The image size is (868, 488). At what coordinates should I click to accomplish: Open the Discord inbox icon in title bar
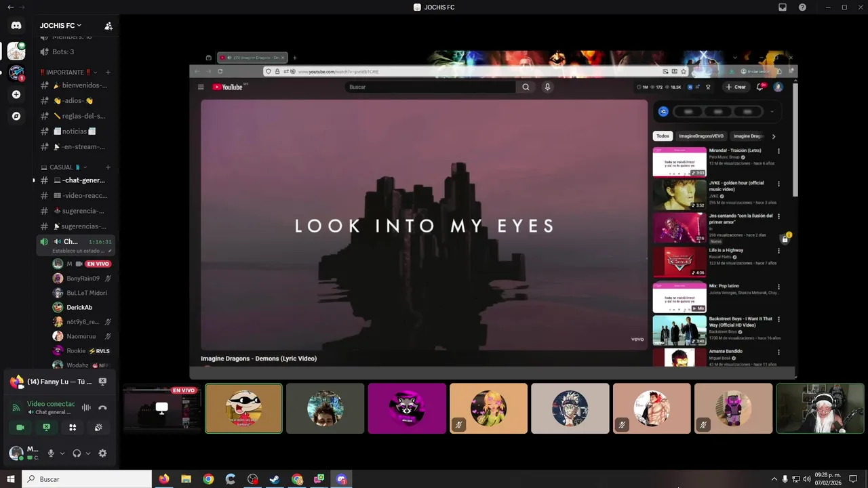(x=783, y=7)
